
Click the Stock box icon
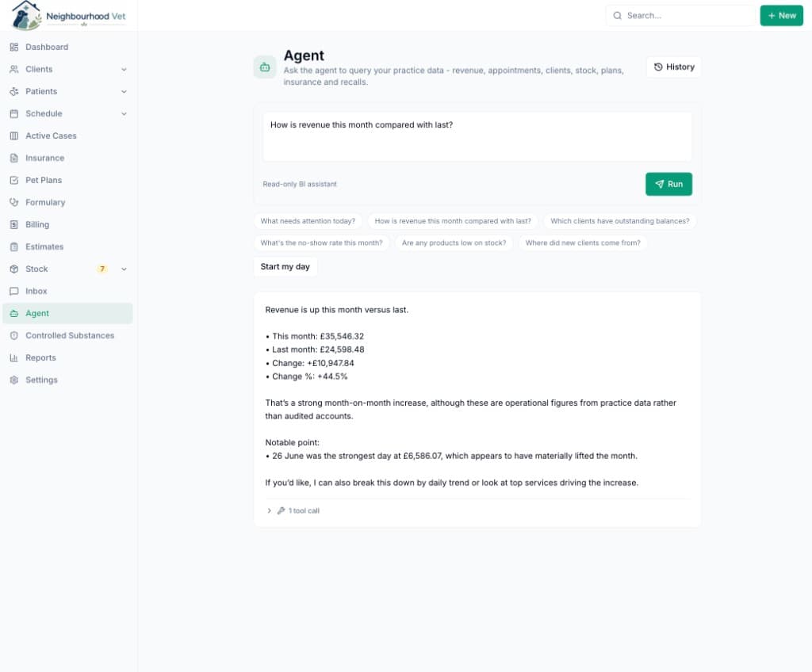(14, 269)
